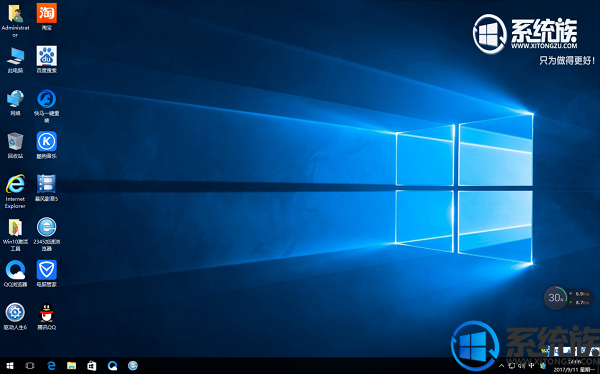Viewport: 600px width, 374px height.
Task: Expand hidden system tray icons
Action: click(x=501, y=366)
